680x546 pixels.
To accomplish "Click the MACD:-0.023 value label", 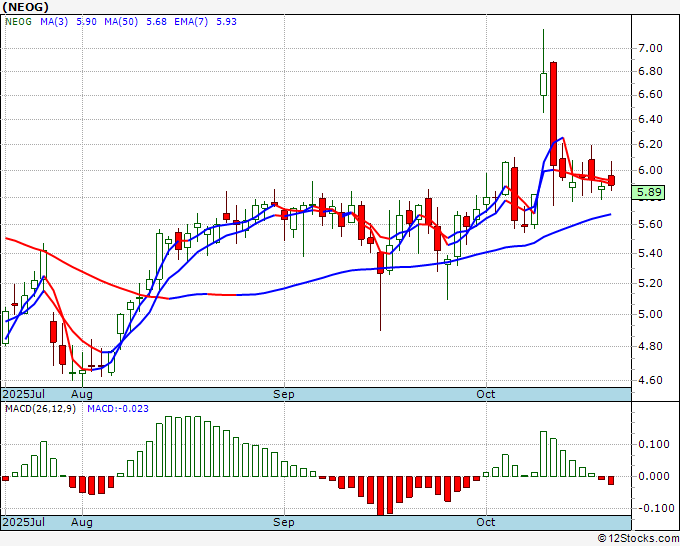I will [118, 409].
